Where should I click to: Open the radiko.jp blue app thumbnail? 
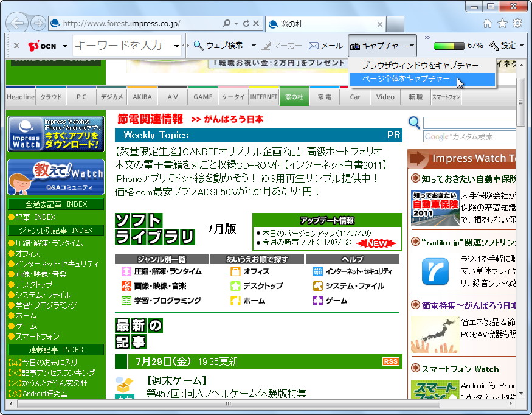pyautogui.click(x=435, y=271)
